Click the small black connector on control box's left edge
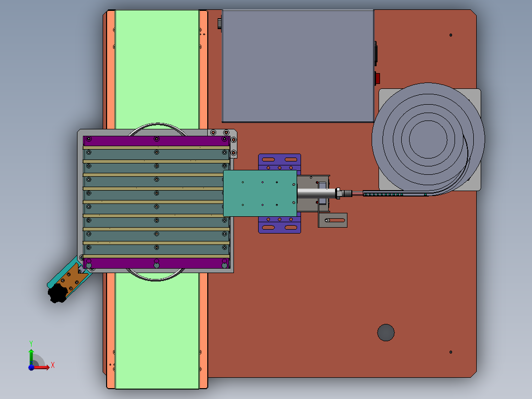Viewport: 532px width, 399px height. [x=220, y=23]
